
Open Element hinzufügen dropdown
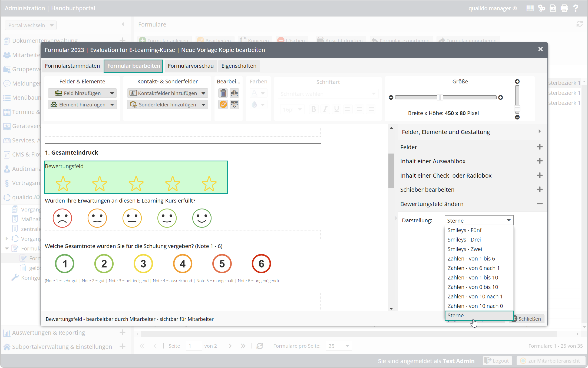[82, 105]
